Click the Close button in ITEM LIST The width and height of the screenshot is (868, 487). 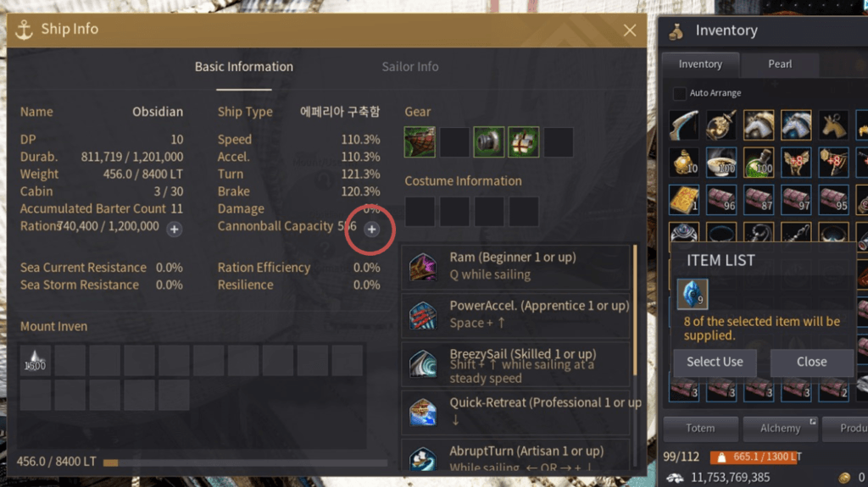[811, 362]
